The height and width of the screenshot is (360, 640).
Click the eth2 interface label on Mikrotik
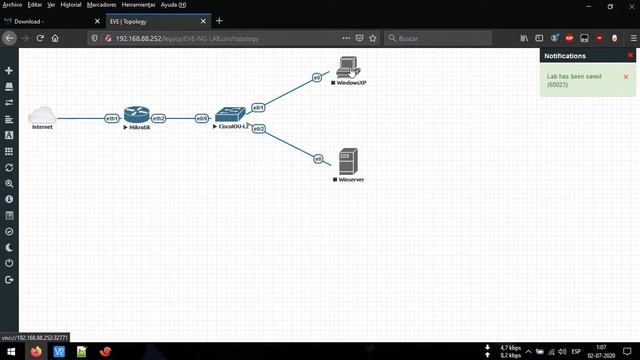point(158,118)
